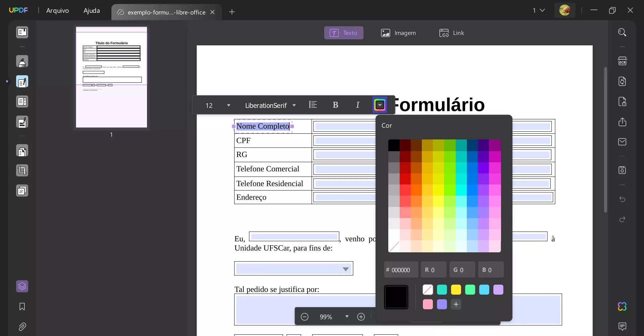The image size is (644, 336).
Task: Select the Comment highlighter tool
Action: (22, 61)
